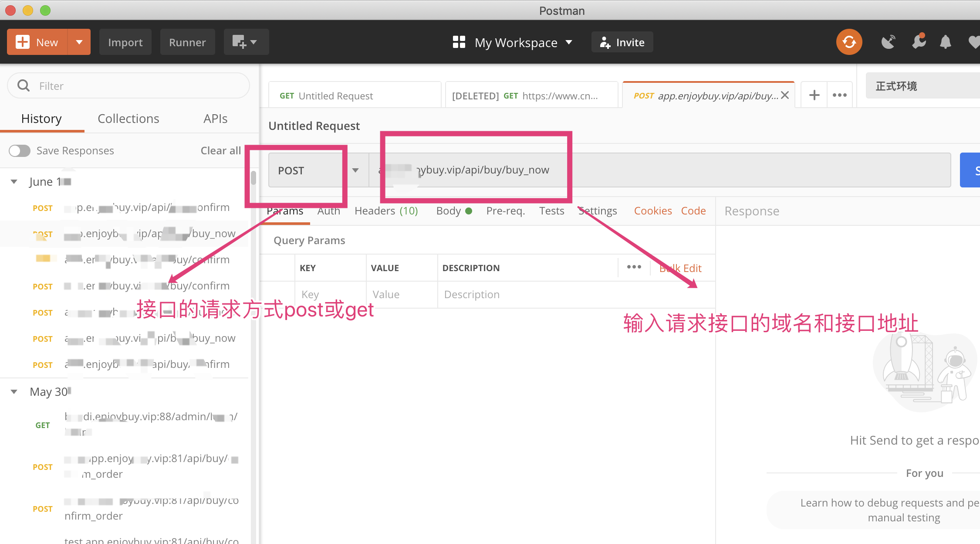Screen dimensions: 980x544
Task: Click the history Filter search field
Action: tap(128, 86)
